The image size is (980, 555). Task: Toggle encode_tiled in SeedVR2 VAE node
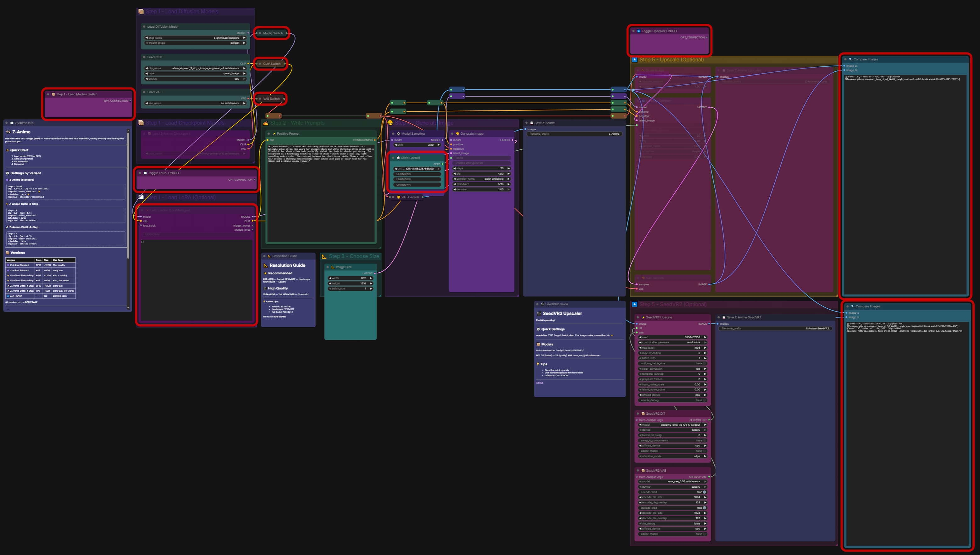click(x=704, y=492)
